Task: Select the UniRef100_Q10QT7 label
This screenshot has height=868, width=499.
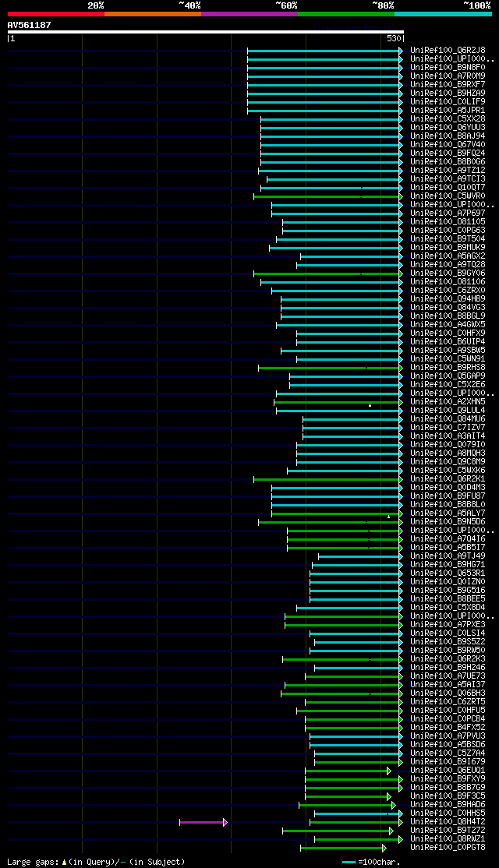Action: 448,188
